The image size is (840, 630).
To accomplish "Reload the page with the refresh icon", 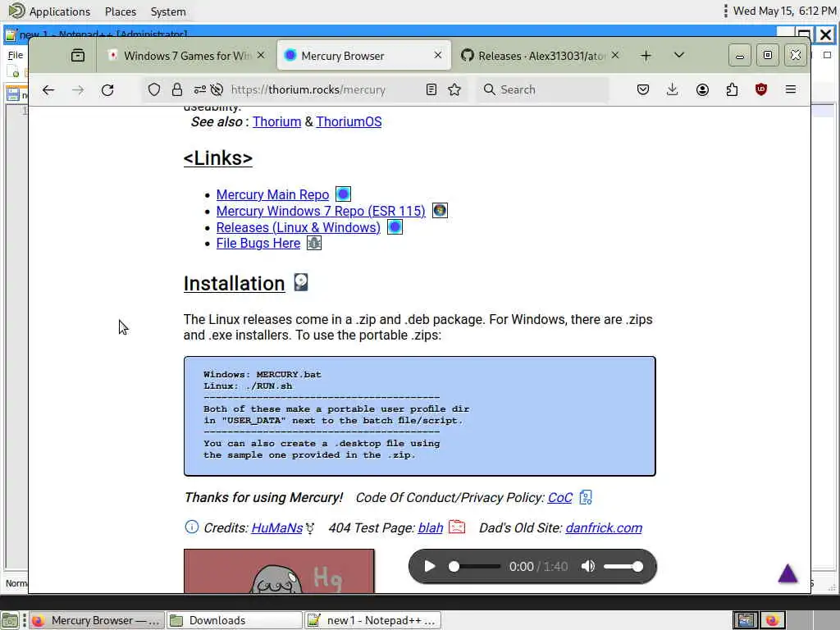I will coord(107,90).
